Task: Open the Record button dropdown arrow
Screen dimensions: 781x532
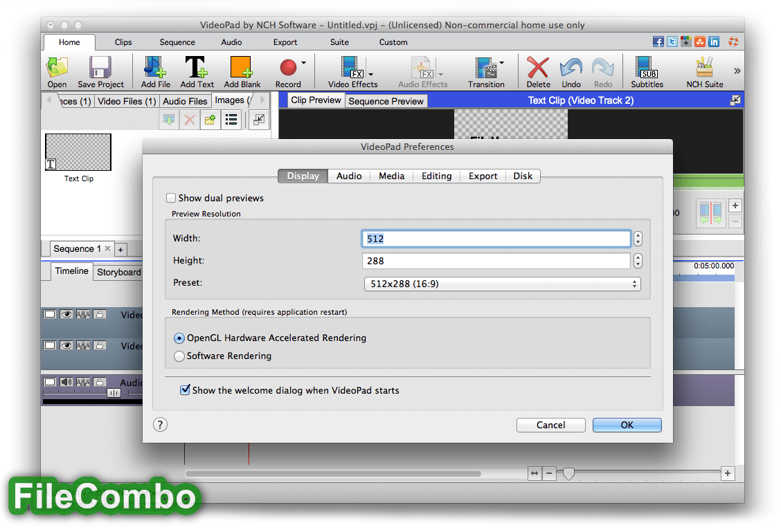Action: [303, 64]
